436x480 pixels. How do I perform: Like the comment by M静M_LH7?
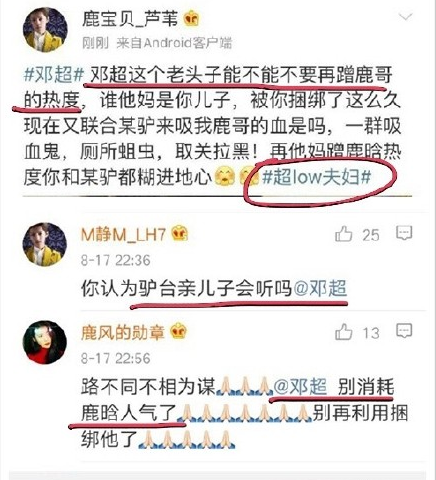tap(344, 234)
